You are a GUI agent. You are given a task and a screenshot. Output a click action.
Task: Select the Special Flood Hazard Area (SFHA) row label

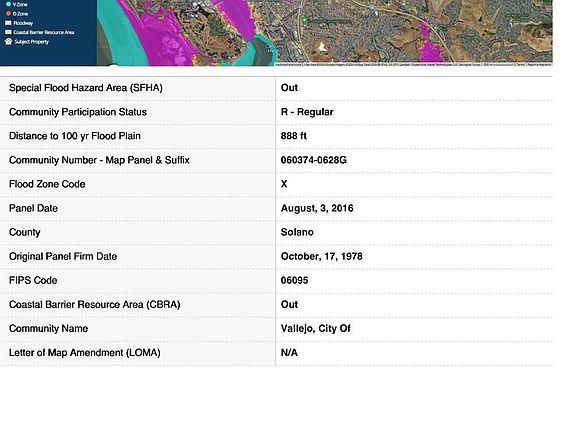pyautogui.click(x=86, y=88)
